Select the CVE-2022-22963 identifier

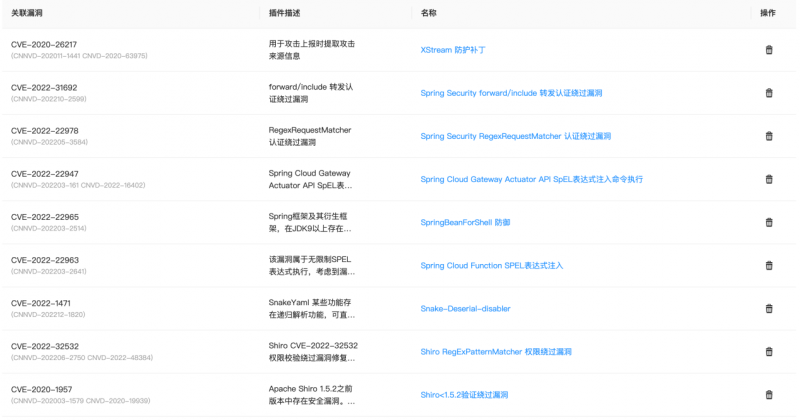pos(45,260)
